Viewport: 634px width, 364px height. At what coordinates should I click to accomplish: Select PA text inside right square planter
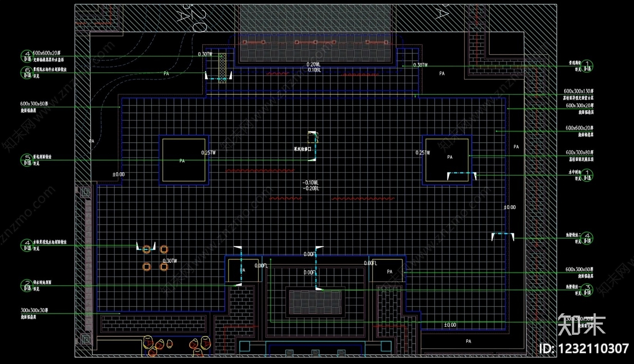click(x=450, y=157)
